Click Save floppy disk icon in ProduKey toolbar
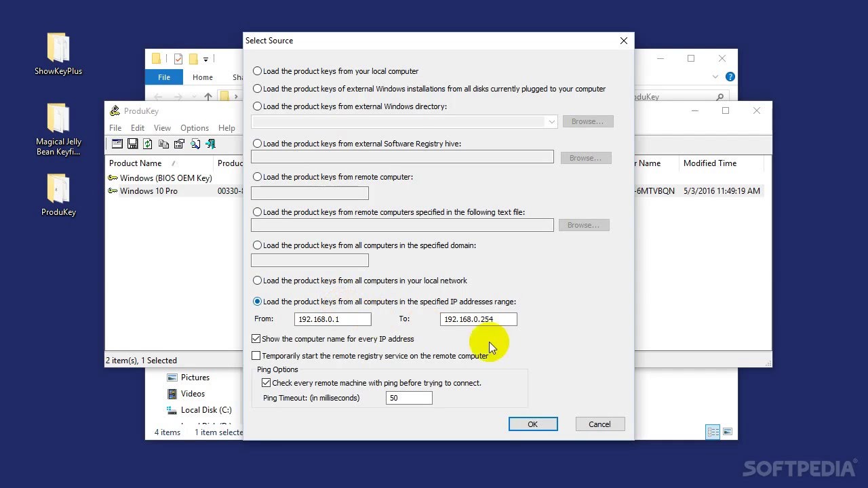This screenshot has width=868, height=488. click(132, 144)
